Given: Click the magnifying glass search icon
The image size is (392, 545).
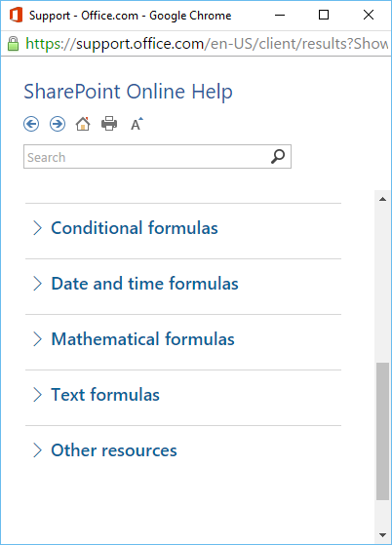Looking at the screenshot, I should 278,157.
